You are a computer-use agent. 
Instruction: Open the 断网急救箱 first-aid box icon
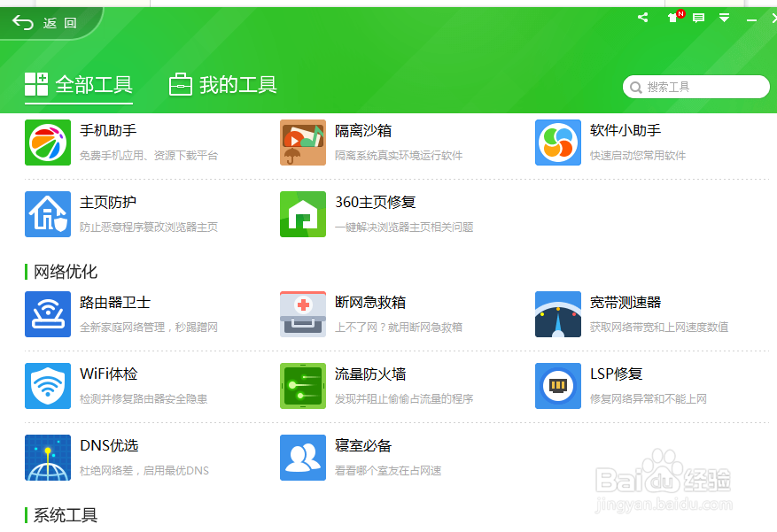point(303,314)
